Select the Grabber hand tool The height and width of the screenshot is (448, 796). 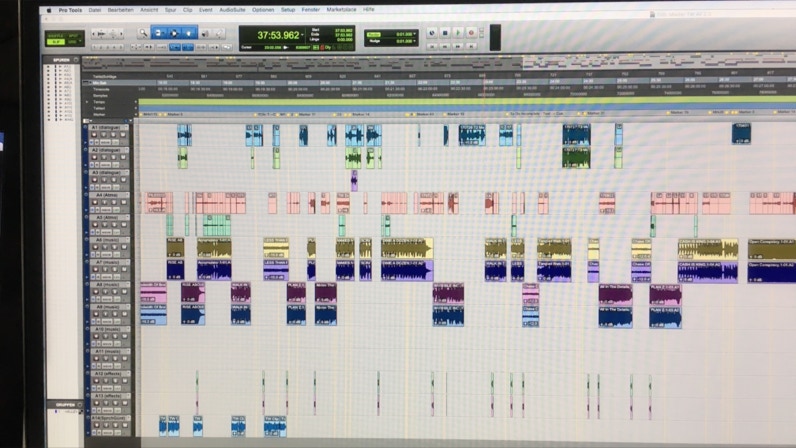[x=189, y=33]
